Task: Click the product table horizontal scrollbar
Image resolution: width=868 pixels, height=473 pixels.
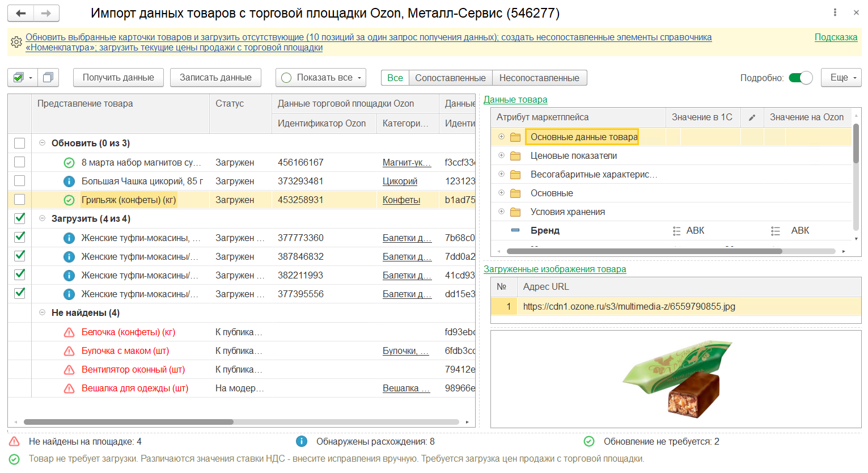Action: point(129,422)
